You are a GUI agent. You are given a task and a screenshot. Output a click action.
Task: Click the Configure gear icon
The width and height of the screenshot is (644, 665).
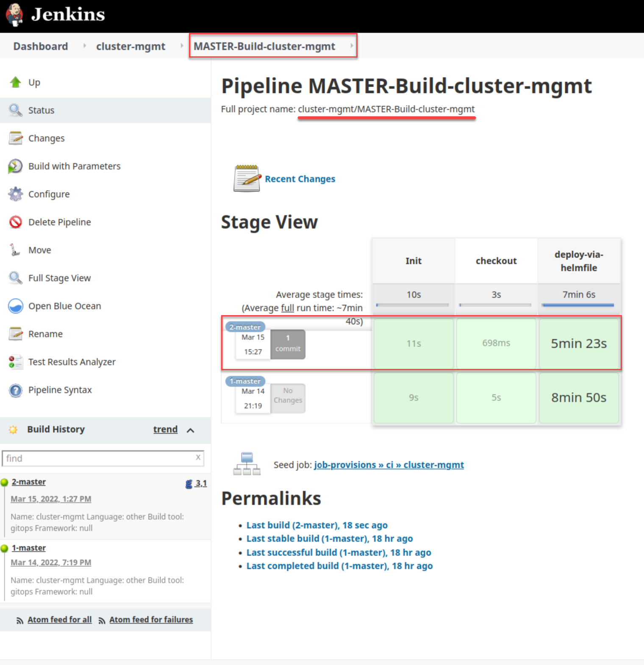[x=16, y=194]
